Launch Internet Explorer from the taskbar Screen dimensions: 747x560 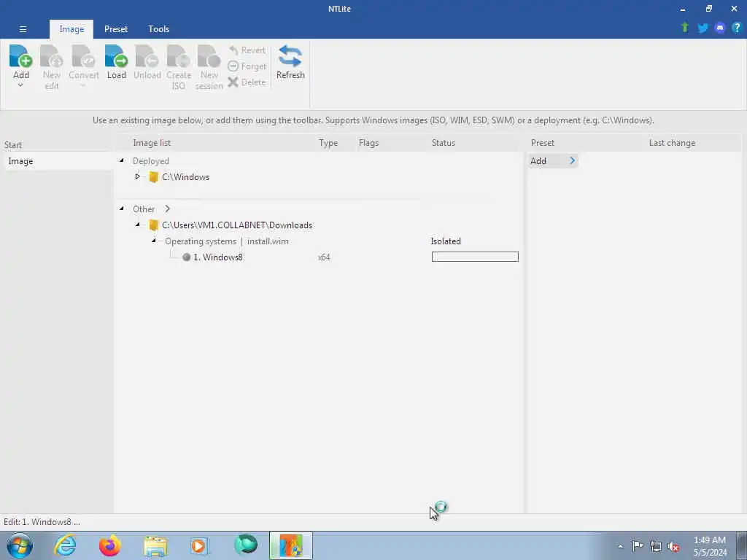point(65,545)
